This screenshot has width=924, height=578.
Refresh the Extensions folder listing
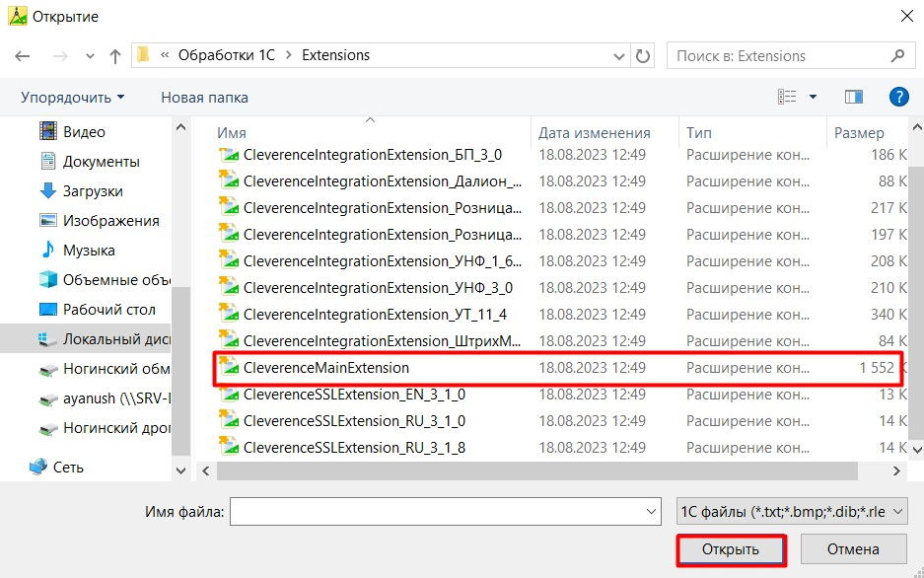(x=643, y=56)
